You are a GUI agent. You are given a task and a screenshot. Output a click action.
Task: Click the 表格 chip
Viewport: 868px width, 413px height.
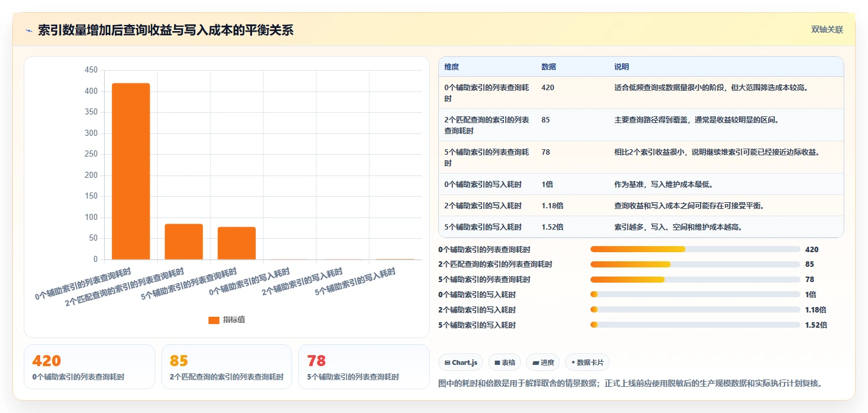505,362
